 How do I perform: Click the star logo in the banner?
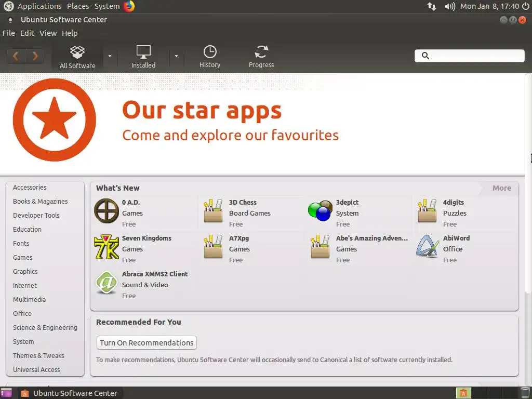coord(54,120)
